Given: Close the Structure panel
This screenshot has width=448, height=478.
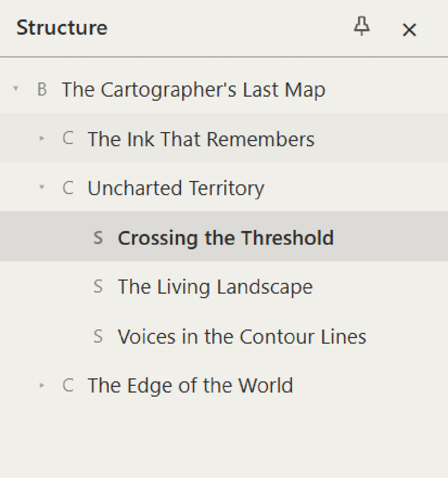Looking at the screenshot, I should point(409,30).
